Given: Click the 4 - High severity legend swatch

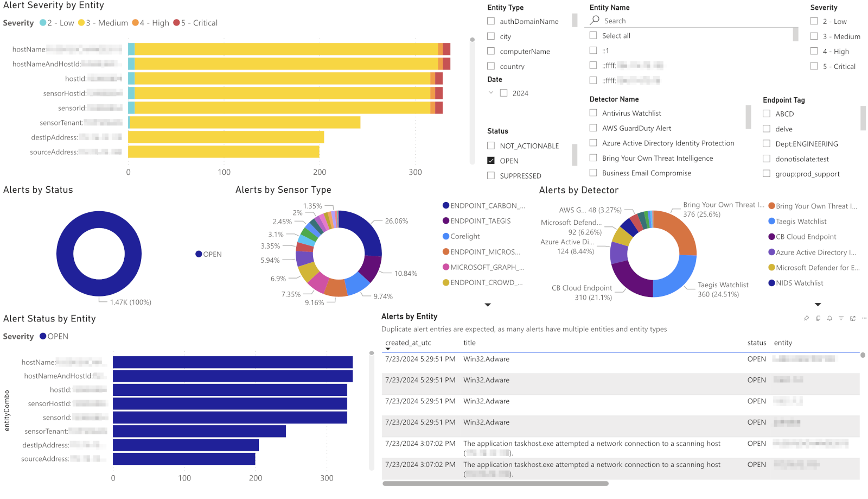Looking at the screenshot, I should [136, 23].
